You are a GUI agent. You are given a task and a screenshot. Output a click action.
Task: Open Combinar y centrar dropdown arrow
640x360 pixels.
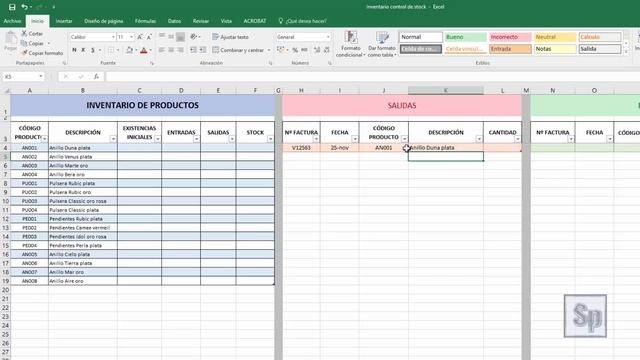coord(269,50)
